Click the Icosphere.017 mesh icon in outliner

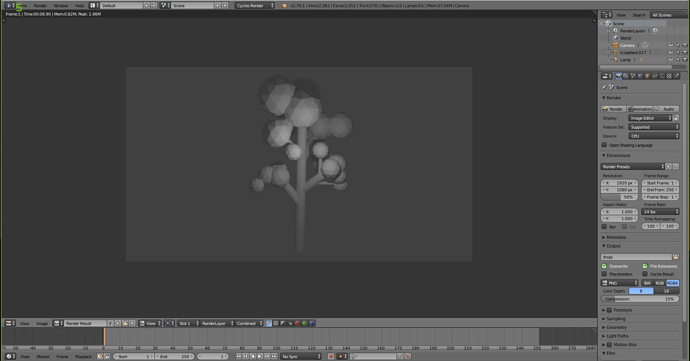tap(616, 52)
